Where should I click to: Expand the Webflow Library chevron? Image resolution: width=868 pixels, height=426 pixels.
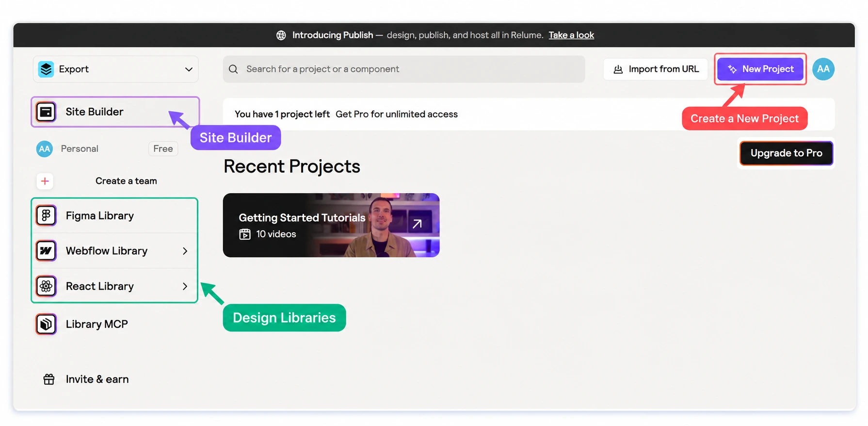point(185,251)
